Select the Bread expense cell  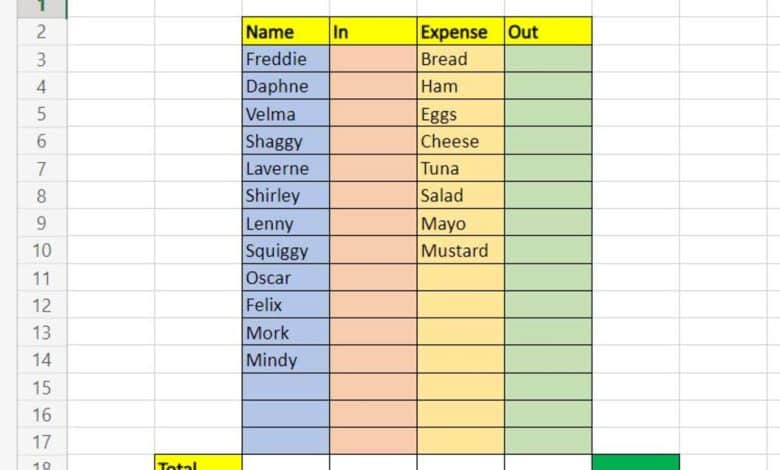pyautogui.click(x=460, y=59)
